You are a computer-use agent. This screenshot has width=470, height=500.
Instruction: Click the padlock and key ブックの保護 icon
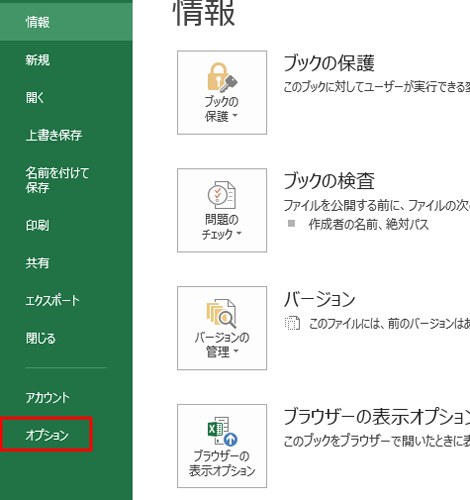click(x=222, y=77)
